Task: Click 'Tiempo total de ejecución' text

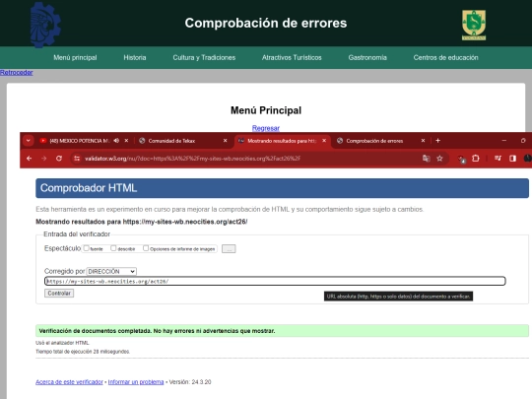Action: click(x=83, y=352)
